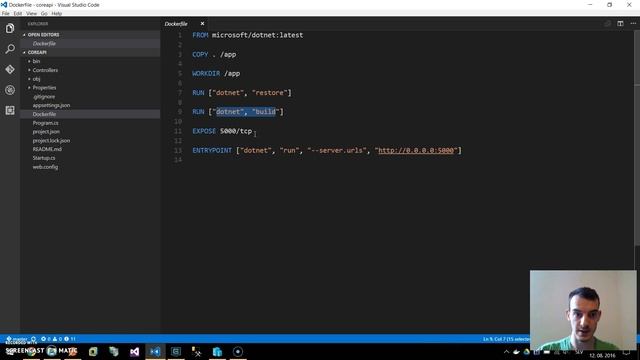Image resolution: width=640 pixels, height=360 pixels.
Task: Open the Go menu
Action: (44, 13)
